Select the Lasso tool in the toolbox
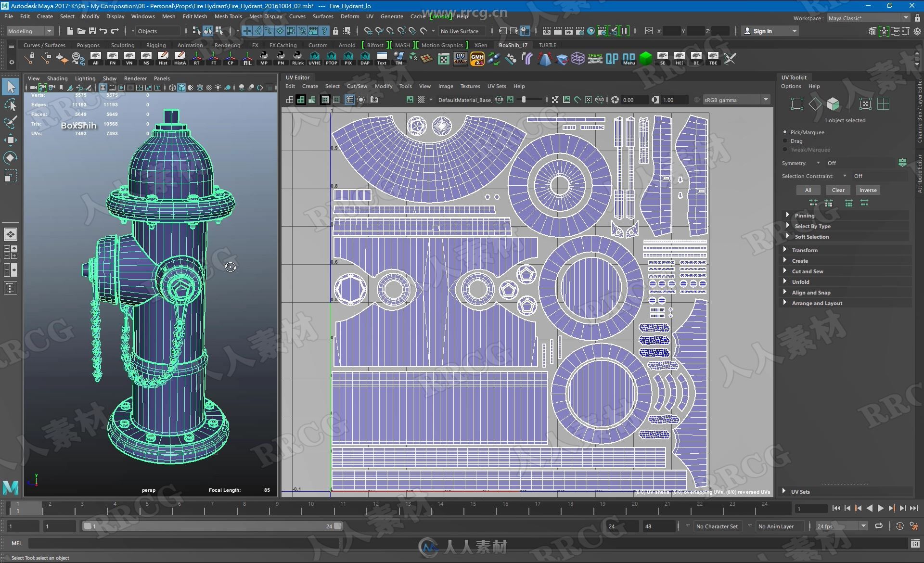 click(x=11, y=104)
